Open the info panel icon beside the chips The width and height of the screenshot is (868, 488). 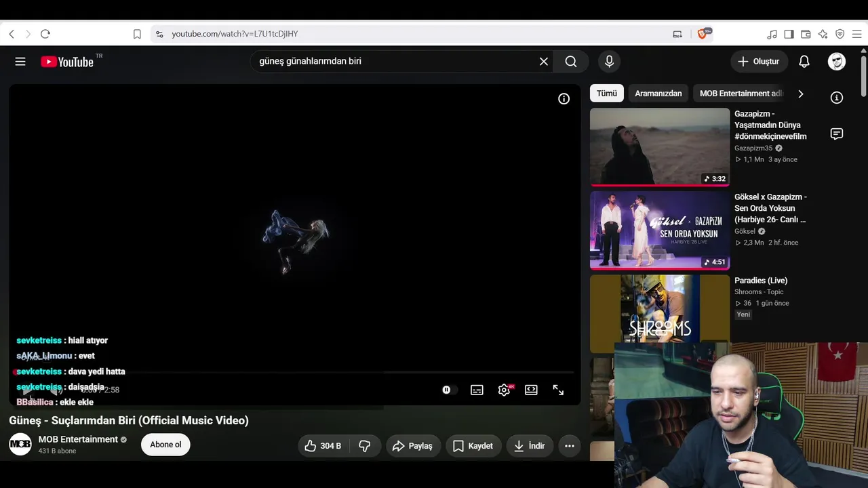[837, 98]
